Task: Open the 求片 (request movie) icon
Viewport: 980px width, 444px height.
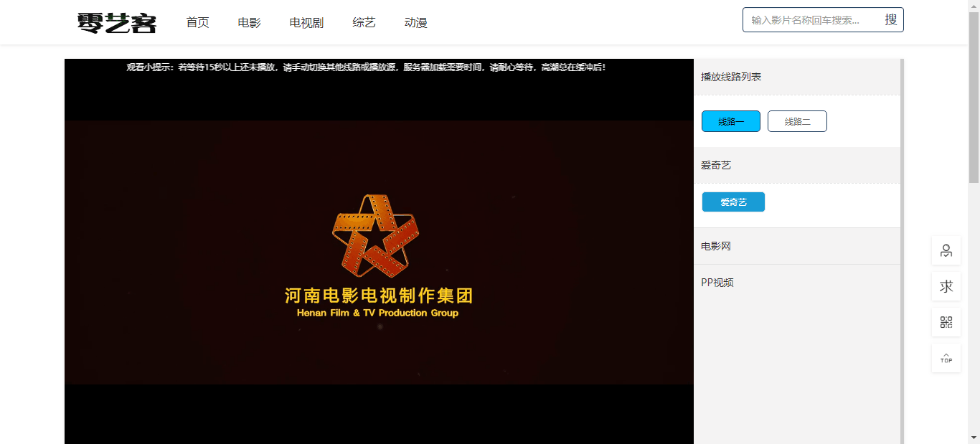Action: point(946,285)
